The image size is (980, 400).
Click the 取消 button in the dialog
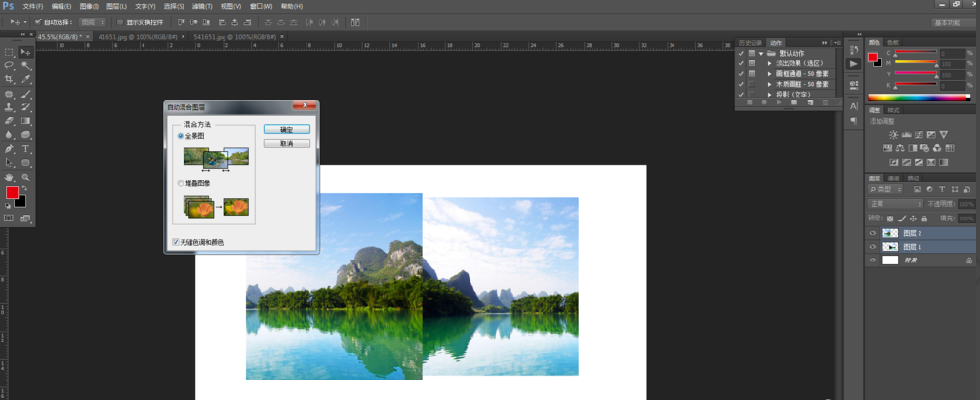[286, 143]
